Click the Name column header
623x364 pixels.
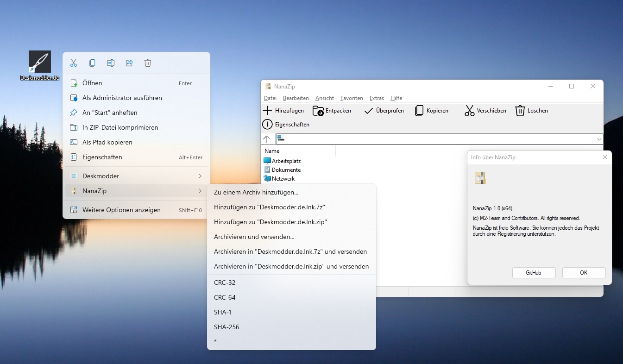tap(299, 151)
